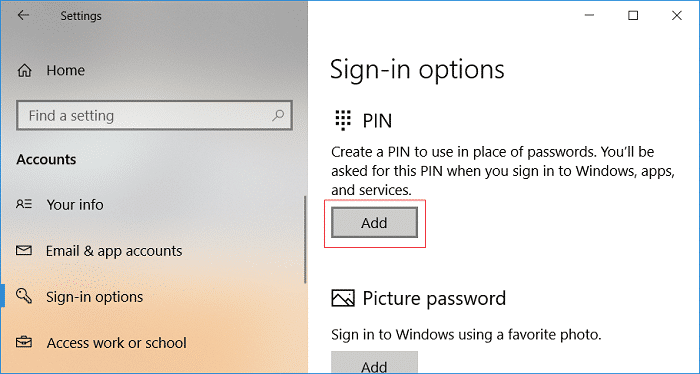Click the Your info person icon
The height and width of the screenshot is (374, 700).
pos(24,204)
